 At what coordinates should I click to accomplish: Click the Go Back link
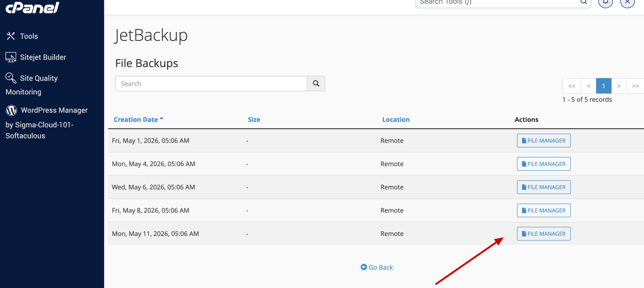click(x=377, y=267)
